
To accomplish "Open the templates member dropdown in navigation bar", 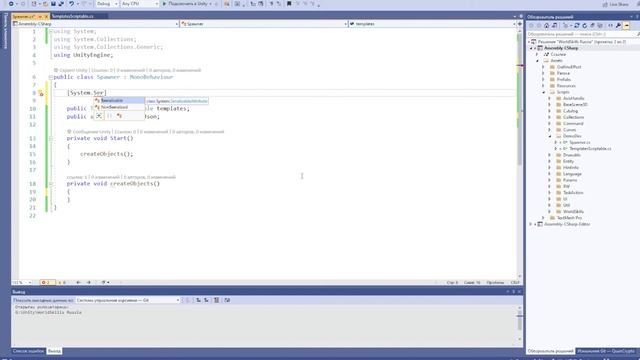I will pos(432,24).
